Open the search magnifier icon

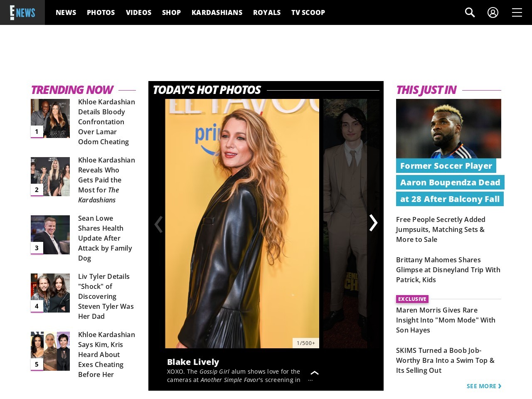(x=470, y=12)
